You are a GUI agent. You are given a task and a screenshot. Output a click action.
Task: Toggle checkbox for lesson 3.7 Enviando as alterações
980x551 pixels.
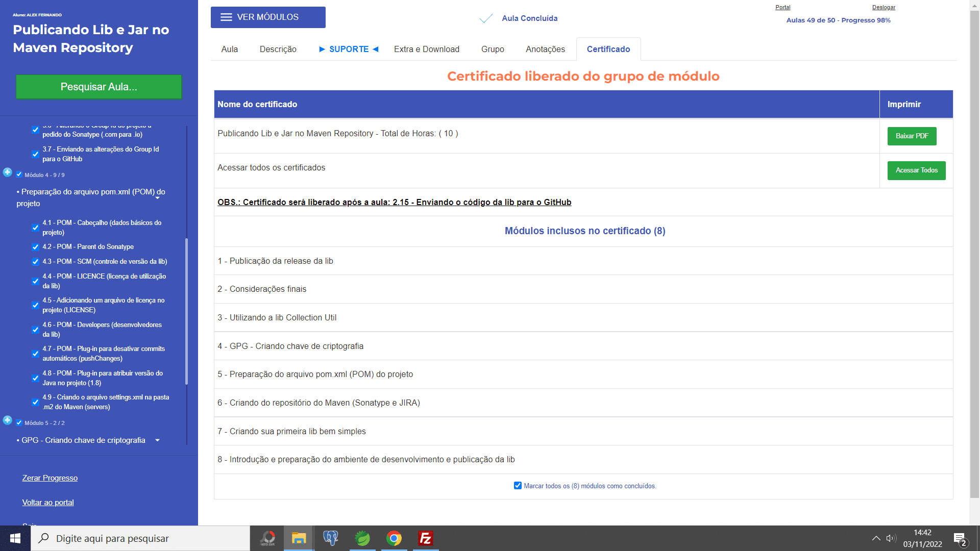click(x=35, y=154)
